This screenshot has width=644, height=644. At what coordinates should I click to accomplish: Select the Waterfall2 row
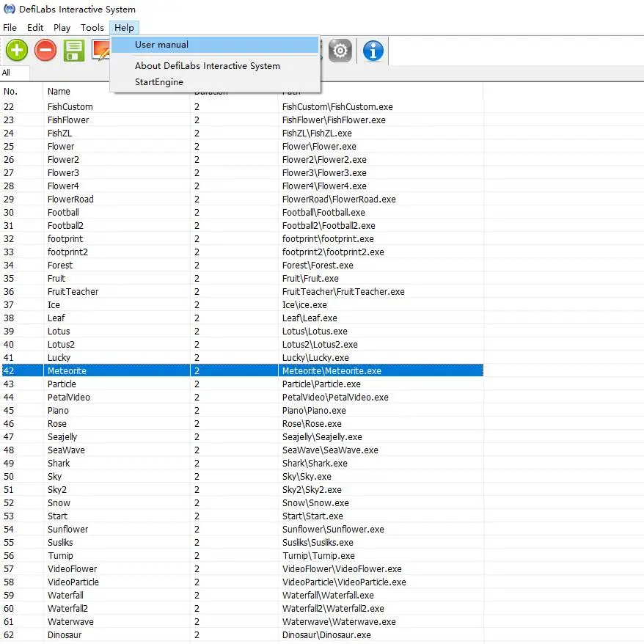(x=242, y=608)
